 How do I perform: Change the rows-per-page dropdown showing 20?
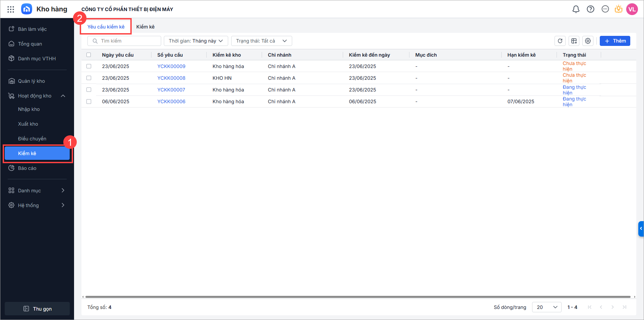(x=546, y=307)
